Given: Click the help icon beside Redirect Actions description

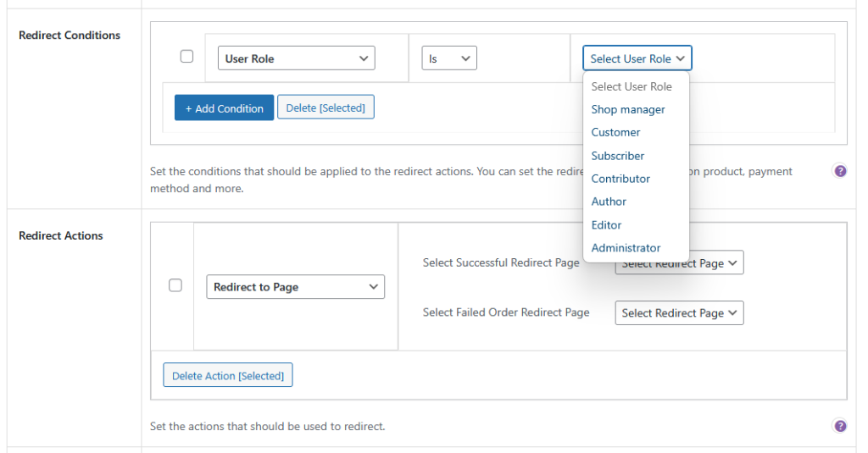Looking at the screenshot, I should (x=840, y=426).
